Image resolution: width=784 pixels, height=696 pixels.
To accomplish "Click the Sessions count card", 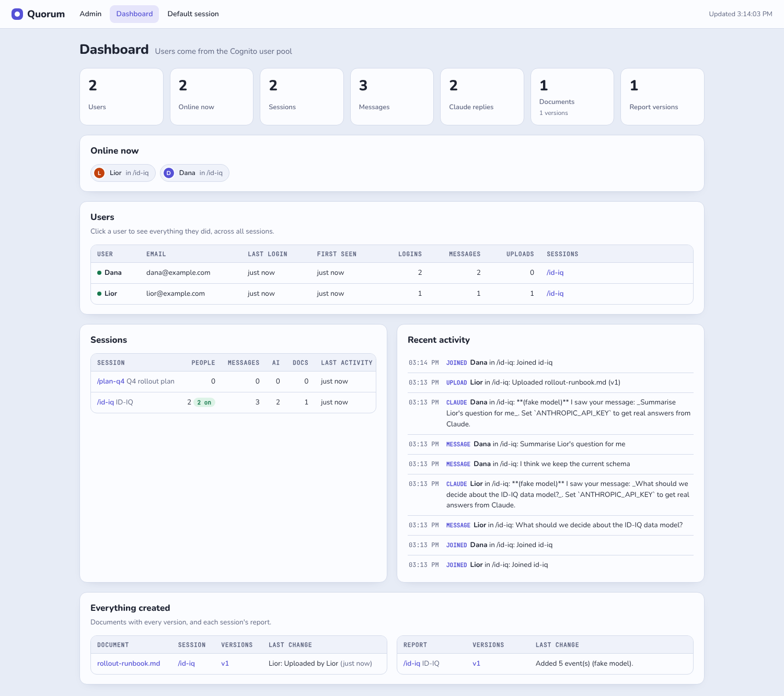I will [302, 97].
